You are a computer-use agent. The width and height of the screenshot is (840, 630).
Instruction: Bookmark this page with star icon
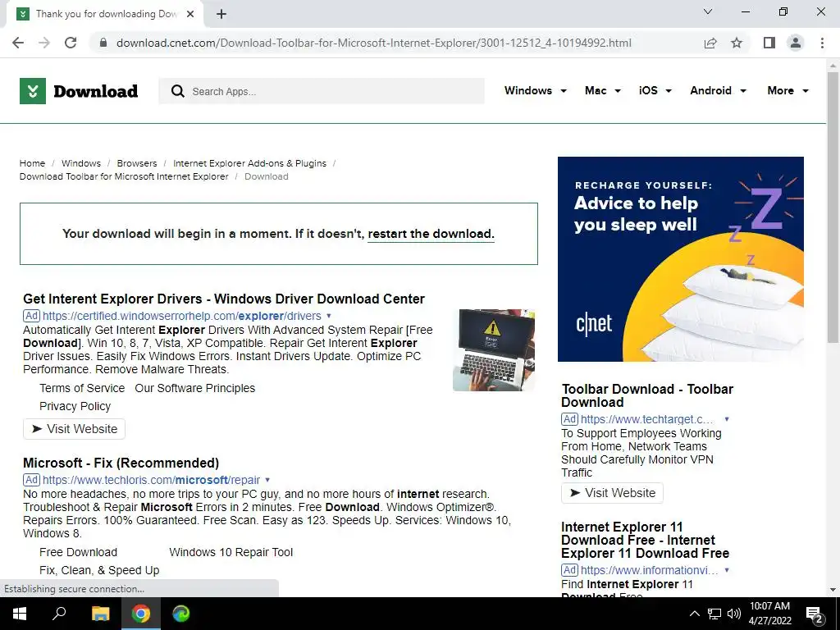click(x=737, y=43)
